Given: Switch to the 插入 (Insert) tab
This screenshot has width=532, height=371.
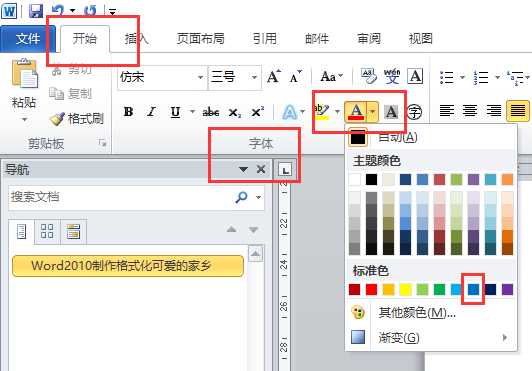Looking at the screenshot, I should pyautogui.click(x=136, y=39).
